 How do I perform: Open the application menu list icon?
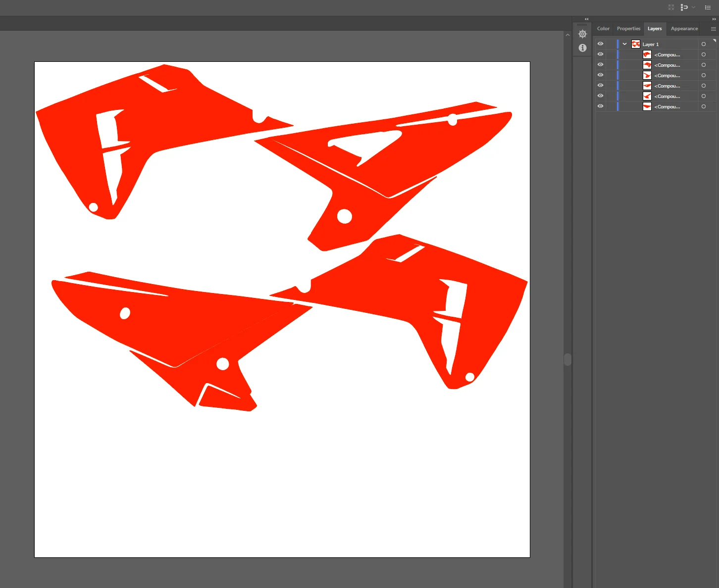[708, 7]
